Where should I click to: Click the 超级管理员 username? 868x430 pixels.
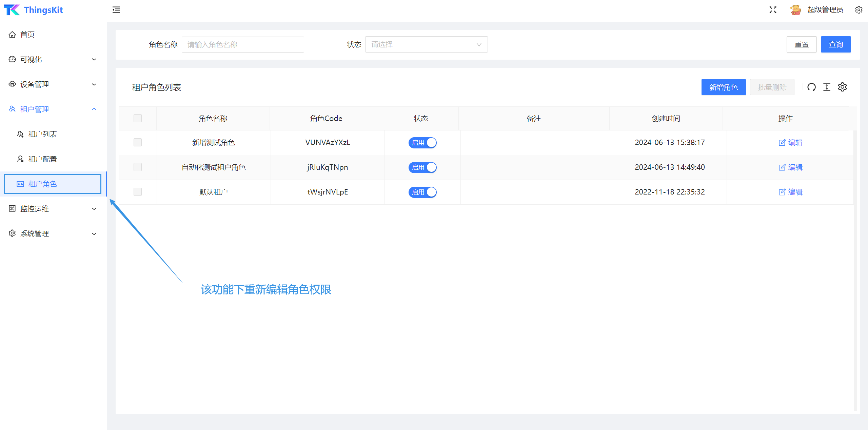coord(825,10)
